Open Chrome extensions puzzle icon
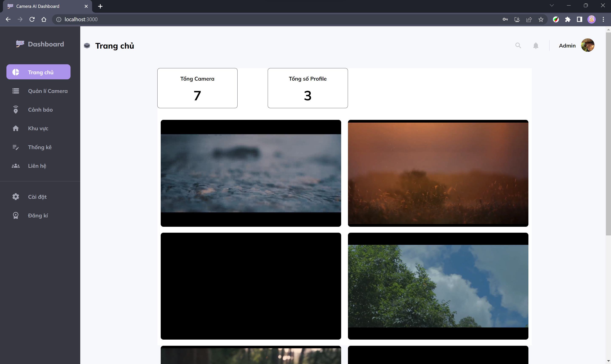 pyautogui.click(x=567, y=19)
